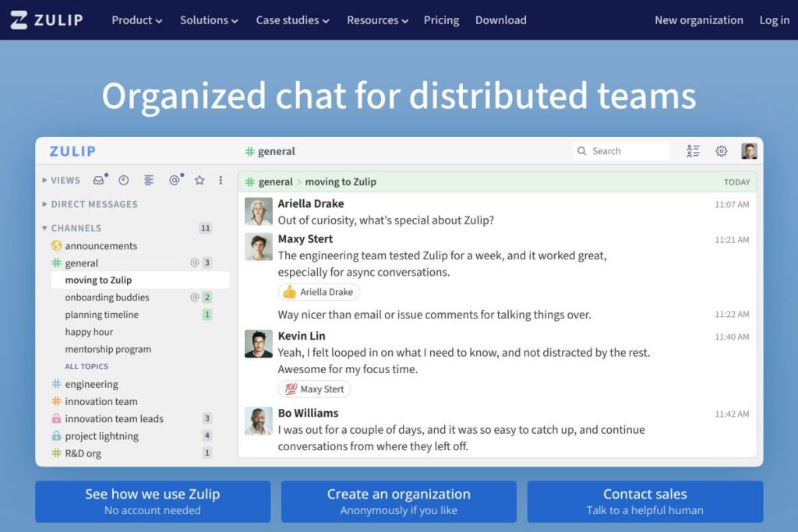The image size is (798, 532).
Task: Open starred messages star icon
Action: coord(199,180)
